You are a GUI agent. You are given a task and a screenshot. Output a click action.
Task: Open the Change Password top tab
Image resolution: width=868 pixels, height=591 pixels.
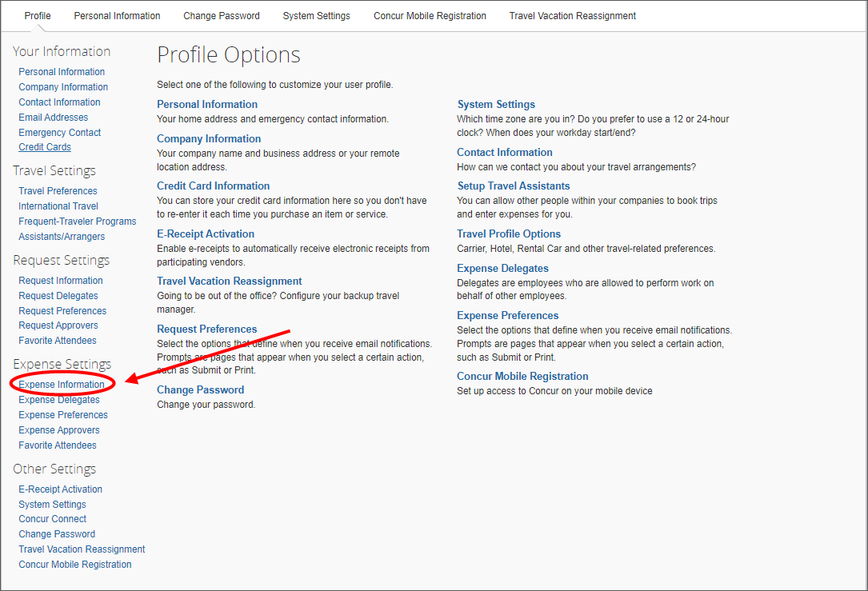(222, 16)
